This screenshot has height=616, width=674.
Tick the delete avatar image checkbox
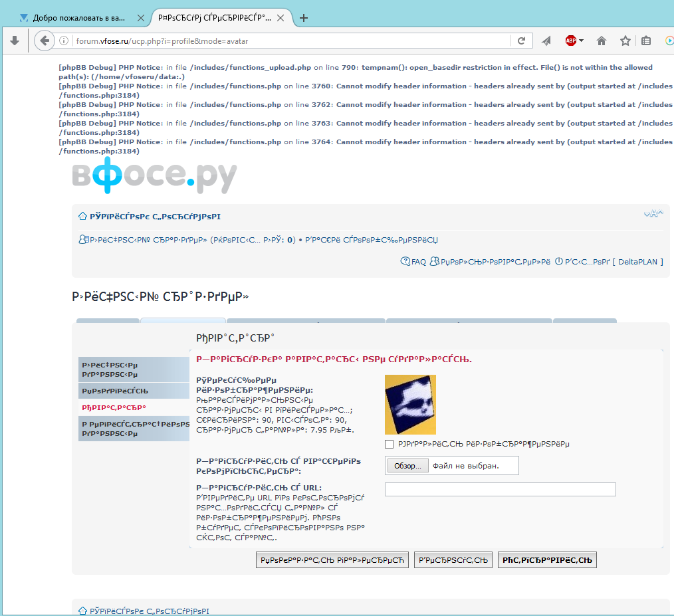(x=390, y=444)
